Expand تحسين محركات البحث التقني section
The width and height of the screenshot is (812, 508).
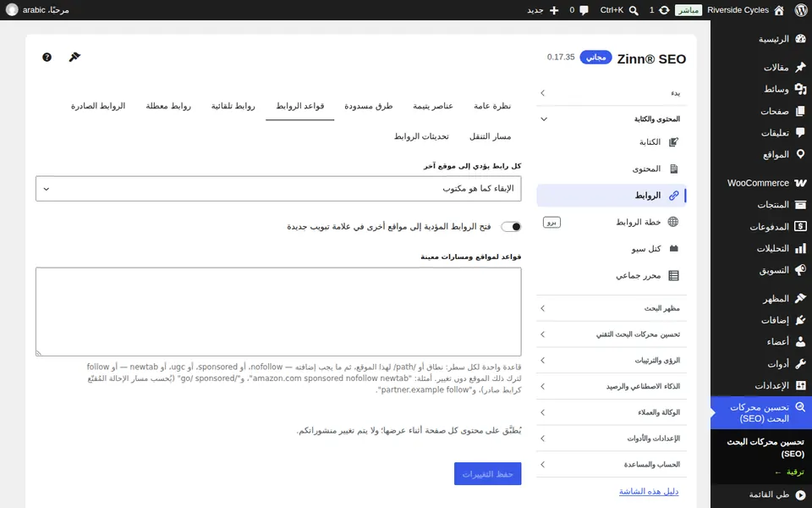click(x=612, y=334)
